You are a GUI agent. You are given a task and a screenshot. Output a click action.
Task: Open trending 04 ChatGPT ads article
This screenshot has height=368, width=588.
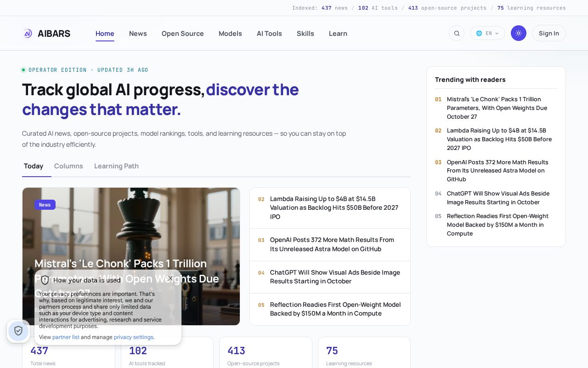click(496, 198)
